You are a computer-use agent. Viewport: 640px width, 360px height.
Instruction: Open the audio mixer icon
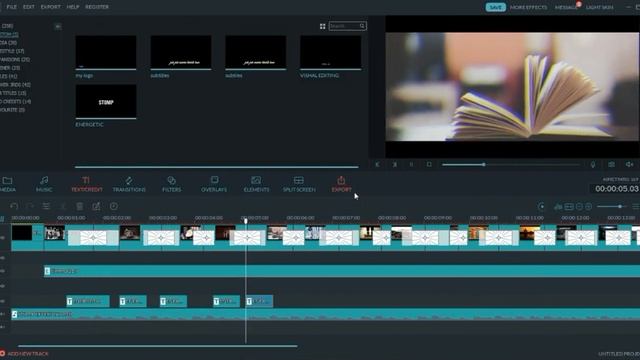point(558,207)
